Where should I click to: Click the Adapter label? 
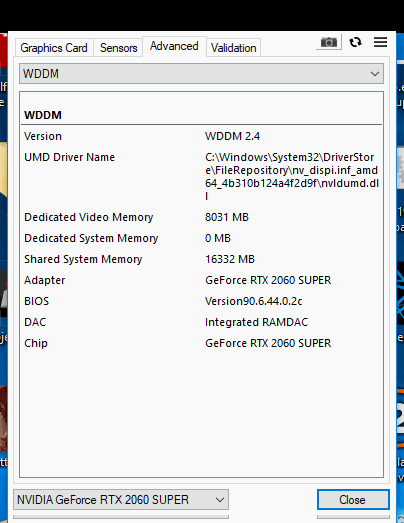(44, 280)
